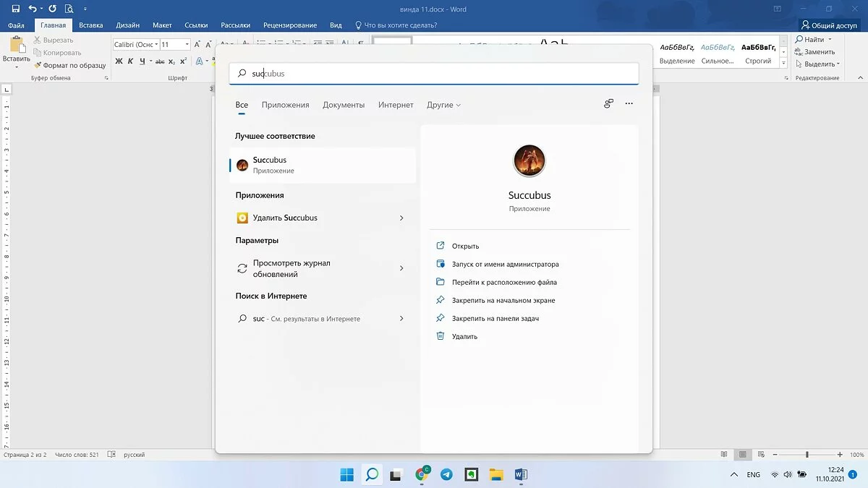Click the Paste (Вставить) icon
Viewport: 868px width, 488px height.
tap(16, 45)
